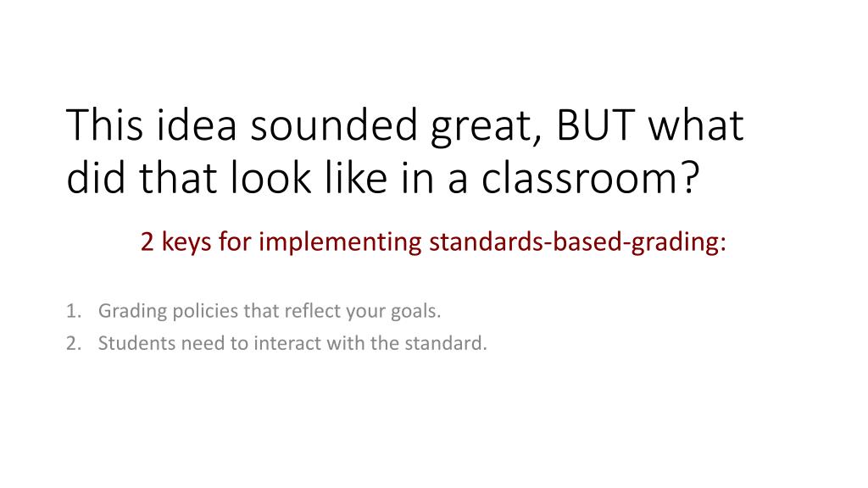868x488 pixels.
Task: Click the list number '1.'
Action: coord(74,311)
